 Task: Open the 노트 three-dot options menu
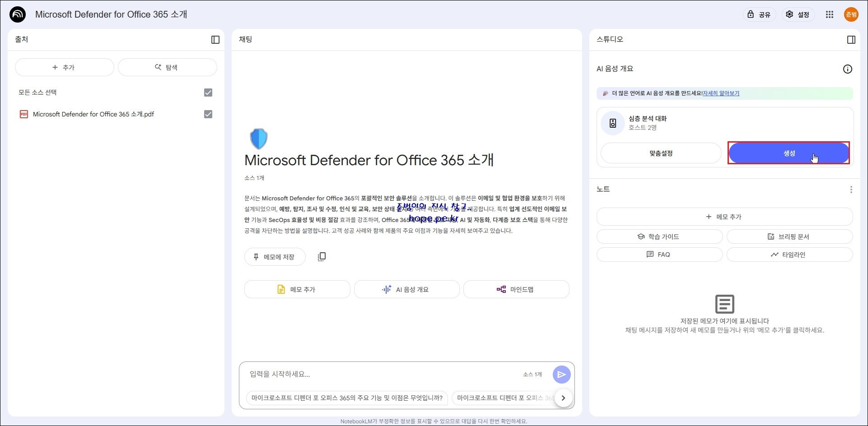coord(851,190)
